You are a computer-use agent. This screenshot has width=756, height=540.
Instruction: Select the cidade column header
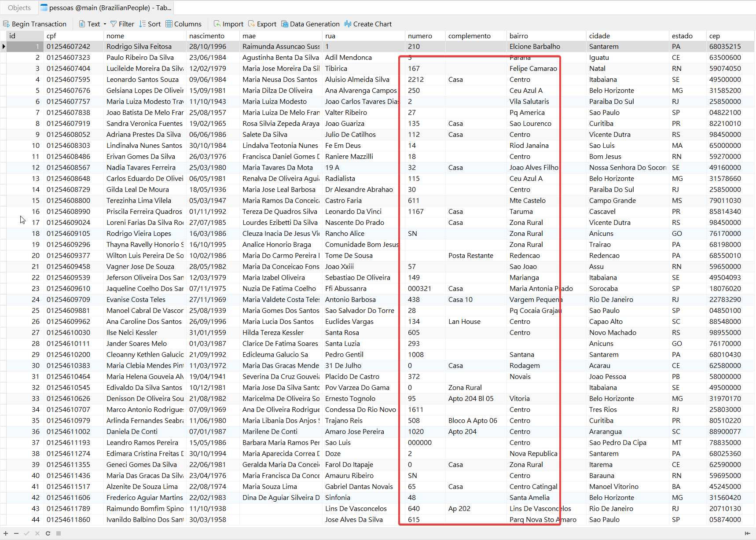628,36
